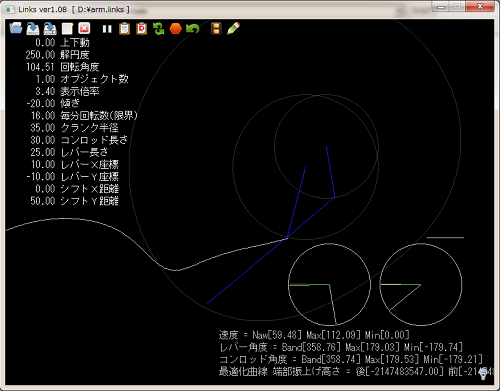Close the Links window
The width and height of the screenshot is (500, 391).
(x=480, y=7)
